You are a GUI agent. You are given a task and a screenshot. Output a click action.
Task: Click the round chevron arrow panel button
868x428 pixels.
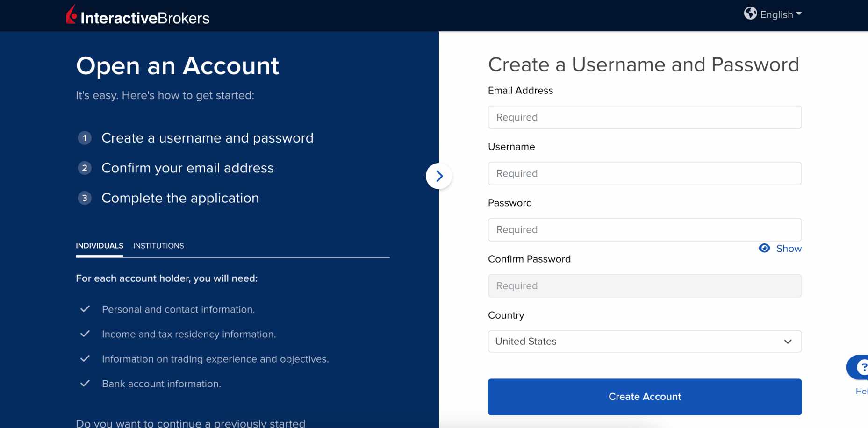click(439, 176)
